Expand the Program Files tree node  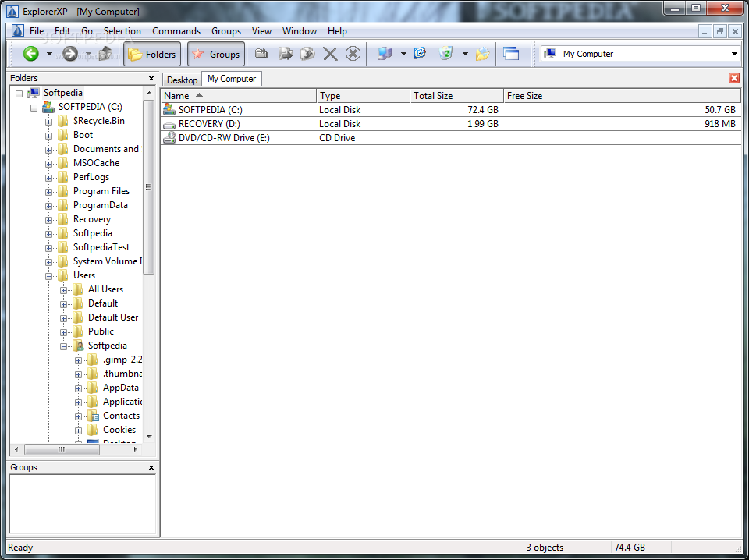tap(48, 193)
